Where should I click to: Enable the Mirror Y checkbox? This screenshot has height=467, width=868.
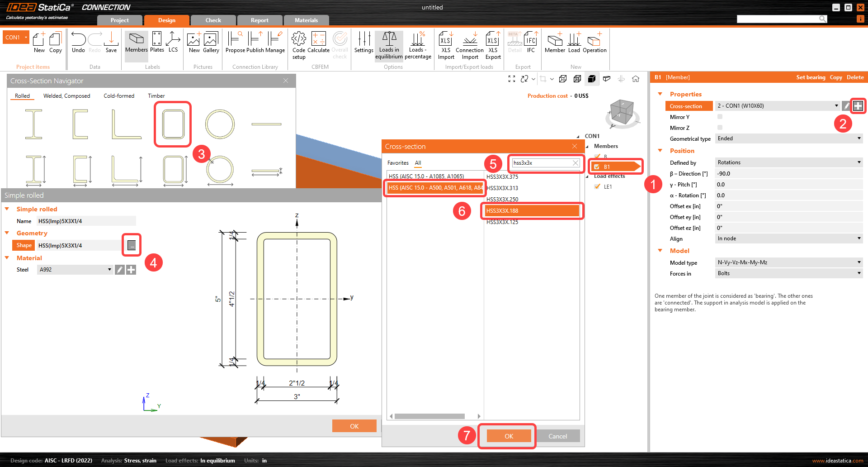coord(720,117)
